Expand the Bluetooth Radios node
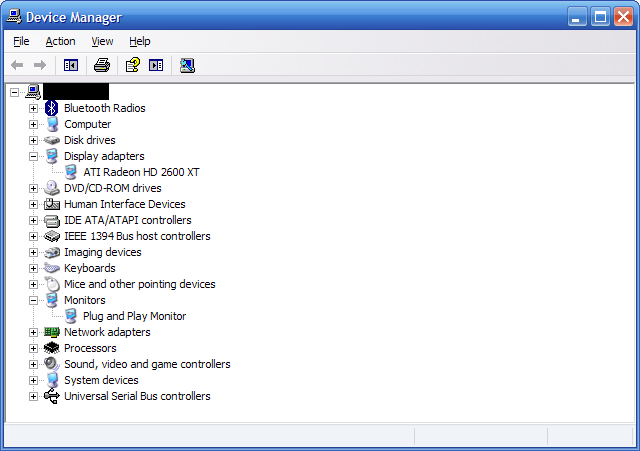This screenshot has width=640, height=451. [x=33, y=109]
